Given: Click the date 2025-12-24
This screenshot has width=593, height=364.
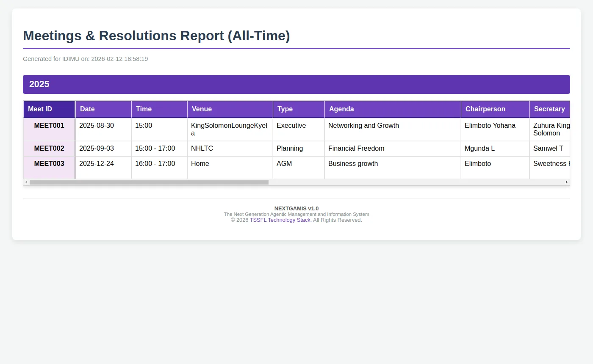Looking at the screenshot, I should [97, 164].
